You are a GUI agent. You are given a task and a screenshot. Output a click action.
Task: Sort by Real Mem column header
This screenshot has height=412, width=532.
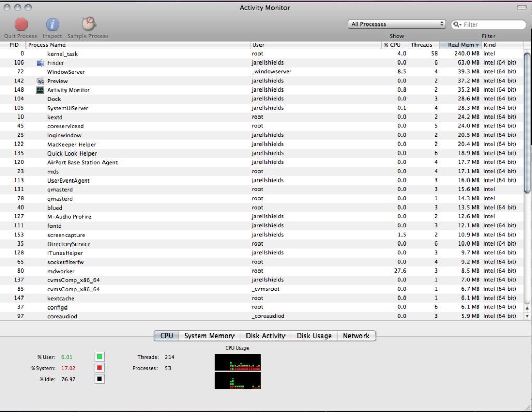[460, 45]
